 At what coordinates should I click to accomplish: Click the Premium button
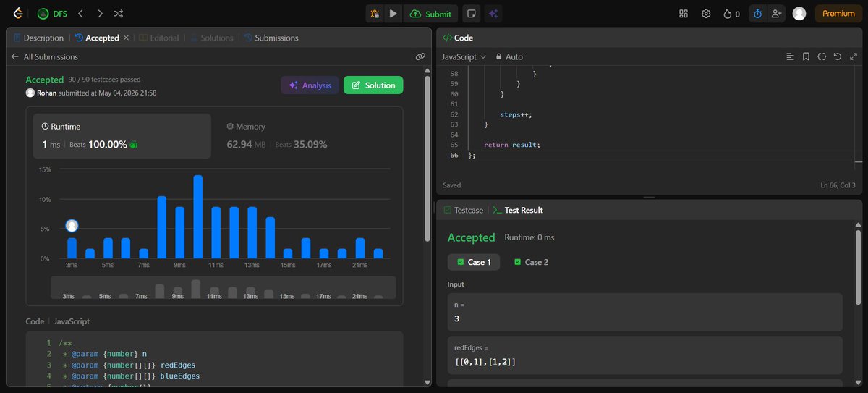838,13
